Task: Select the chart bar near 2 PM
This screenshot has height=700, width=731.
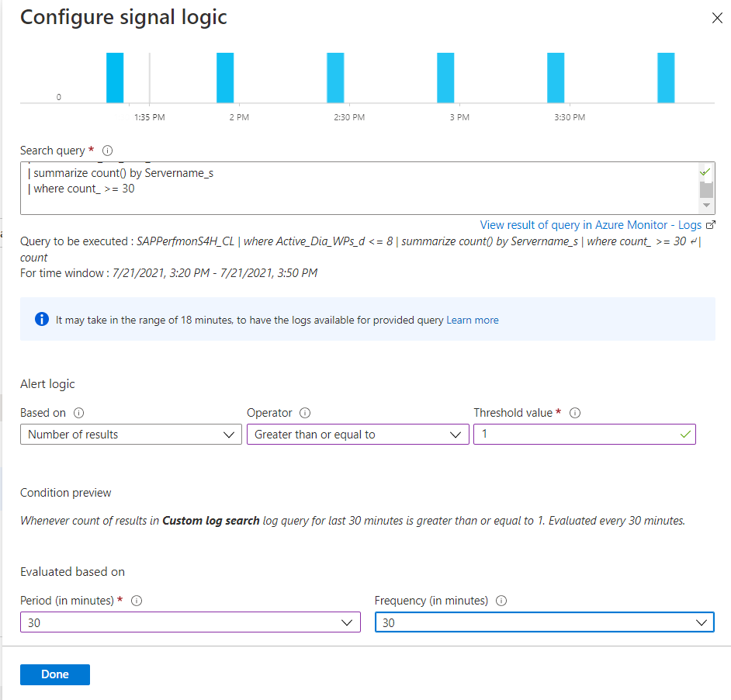Action: (x=225, y=78)
